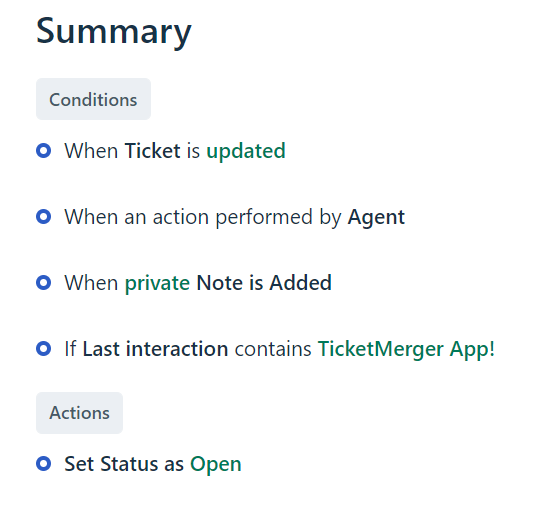Click the word 'contains' in last condition
542x517 pixels.
click(x=273, y=349)
